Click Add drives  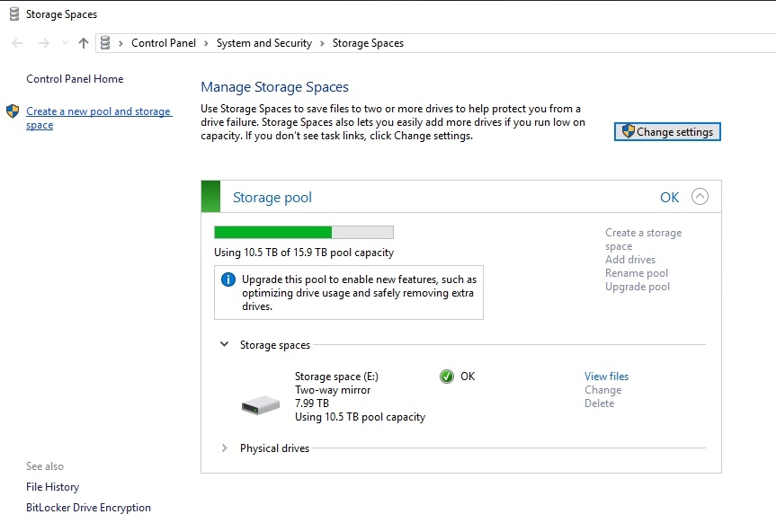coord(630,260)
